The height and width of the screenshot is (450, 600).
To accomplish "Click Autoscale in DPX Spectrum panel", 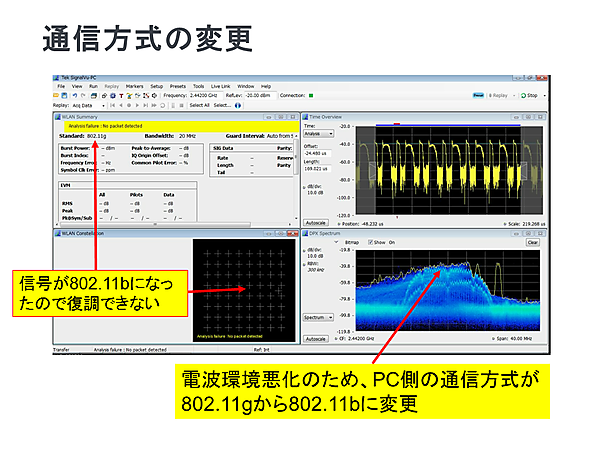I will click(x=316, y=339).
